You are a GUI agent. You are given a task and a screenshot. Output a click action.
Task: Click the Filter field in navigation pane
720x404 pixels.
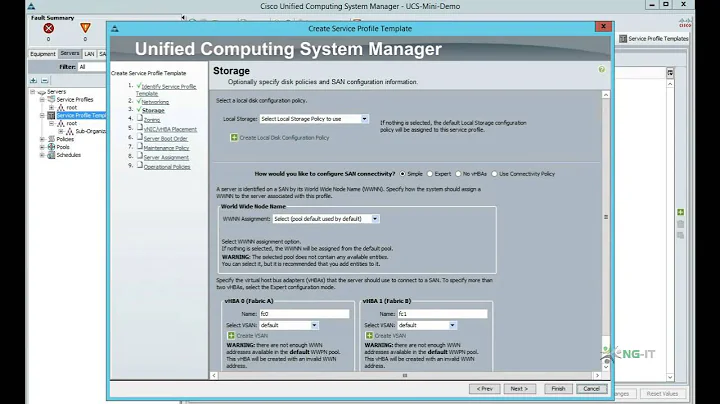pyautogui.click(x=92, y=67)
